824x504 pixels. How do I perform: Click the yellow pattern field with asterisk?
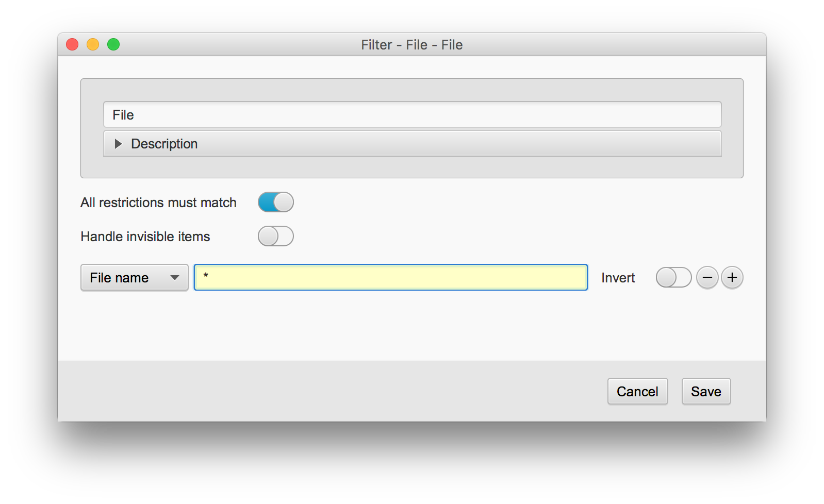(x=391, y=277)
